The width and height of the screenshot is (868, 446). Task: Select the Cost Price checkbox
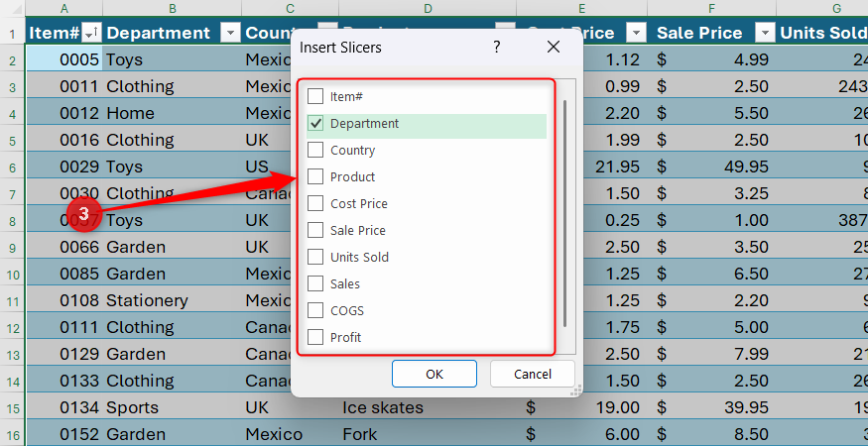[x=315, y=203]
